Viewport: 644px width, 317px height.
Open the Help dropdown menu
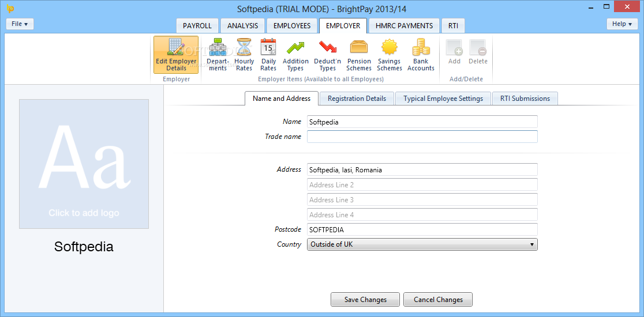622,24
